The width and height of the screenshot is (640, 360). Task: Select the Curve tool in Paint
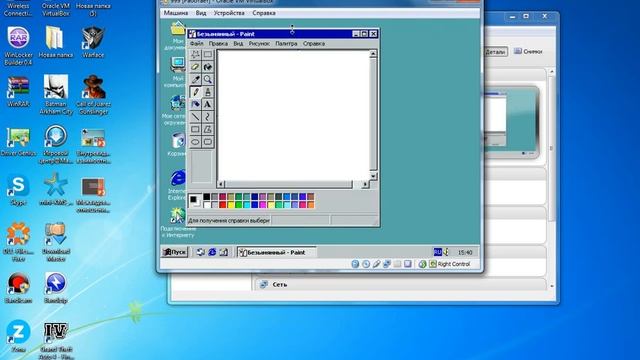208,117
